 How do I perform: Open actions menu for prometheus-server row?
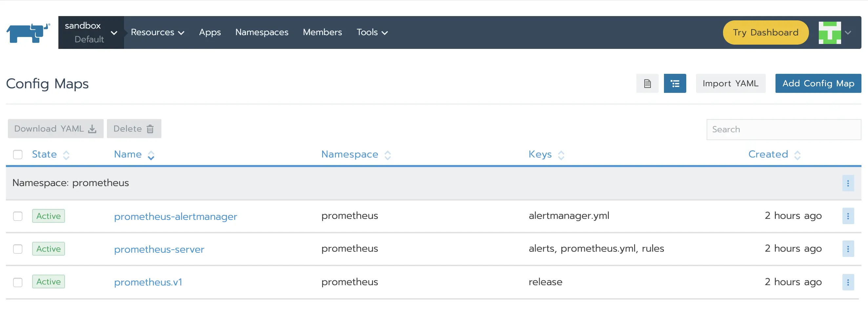[x=847, y=249]
